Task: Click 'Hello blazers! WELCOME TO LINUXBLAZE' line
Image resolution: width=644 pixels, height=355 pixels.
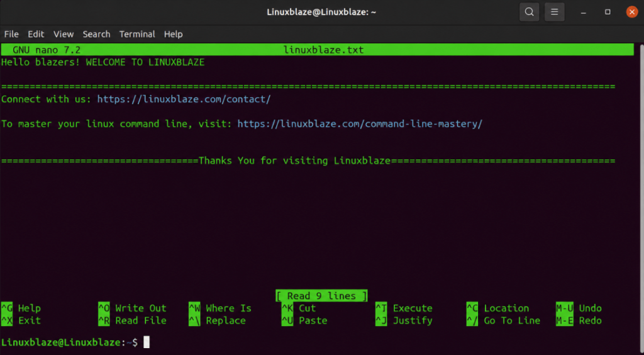Action: 103,62
